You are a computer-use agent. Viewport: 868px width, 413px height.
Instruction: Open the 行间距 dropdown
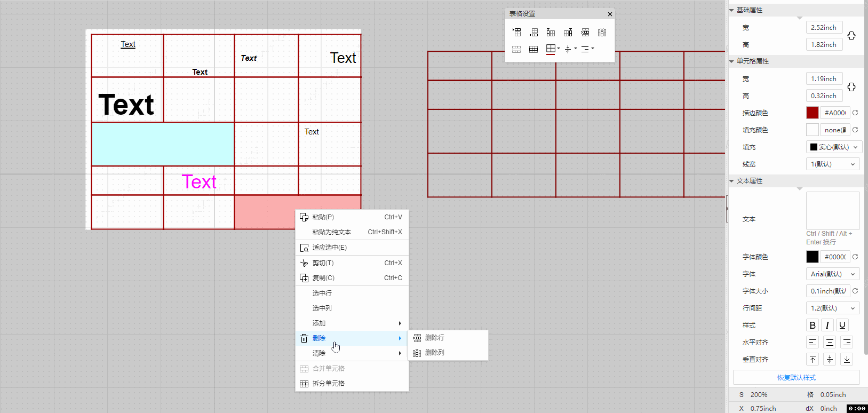833,308
